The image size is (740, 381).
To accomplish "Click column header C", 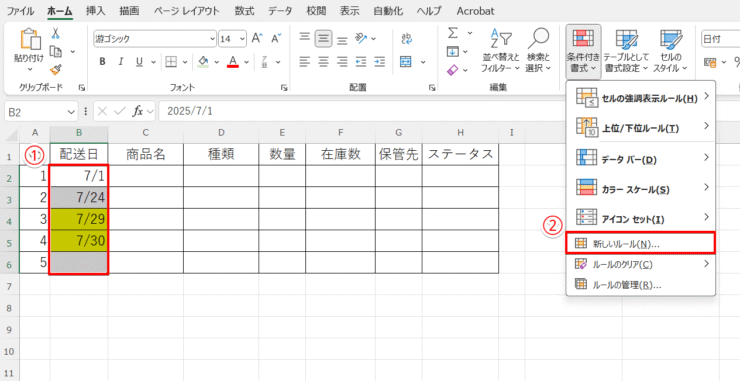I will pyautogui.click(x=145, y=134).
